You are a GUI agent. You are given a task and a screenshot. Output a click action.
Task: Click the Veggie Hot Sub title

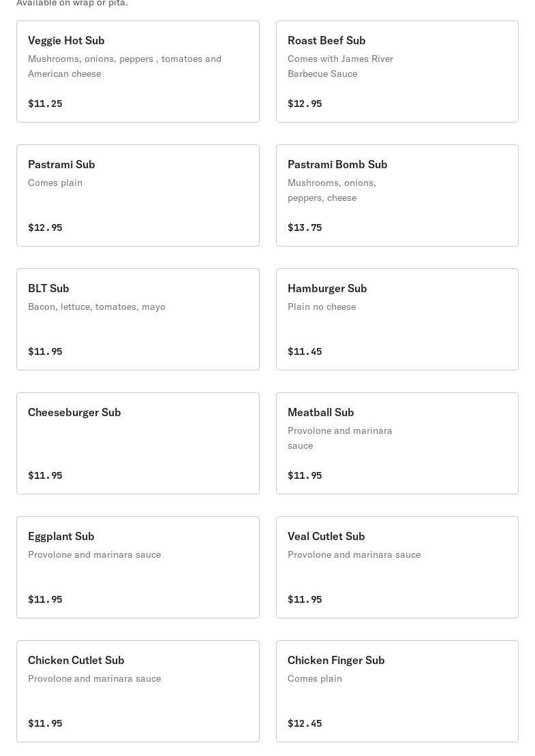(66, 40)
